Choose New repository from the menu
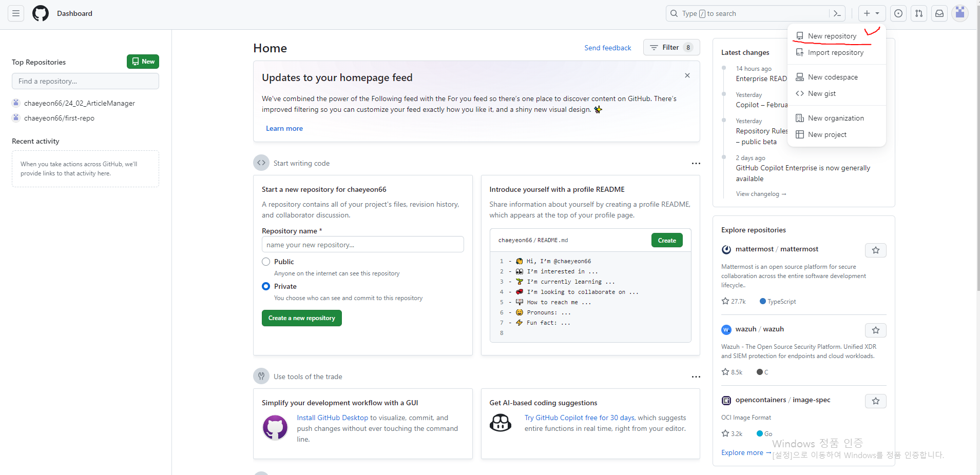The height and width of the screenshot is (475, 980). pos(837,36)
